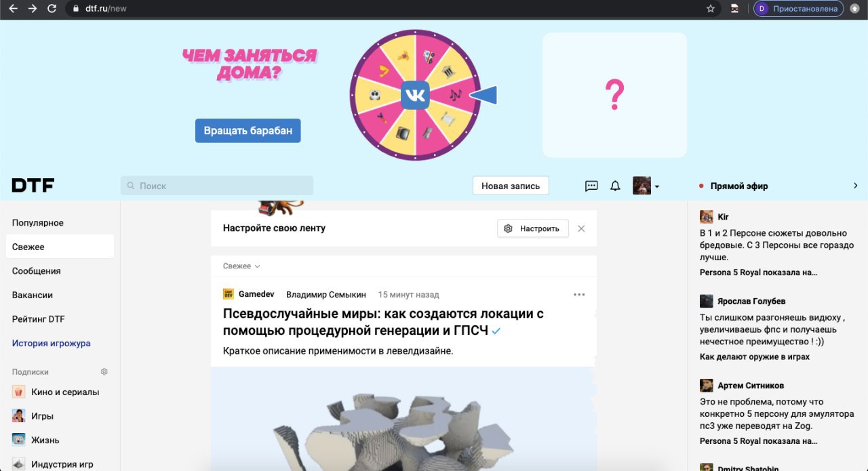Expand the Прямой эфир panel chevron
Viewport: 868px width, 471px height.
[x=856, y=186]
